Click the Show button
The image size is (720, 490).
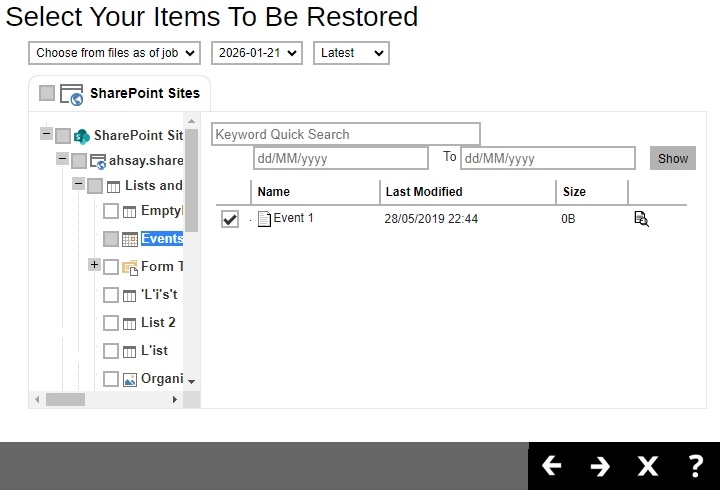click(673, 158)
